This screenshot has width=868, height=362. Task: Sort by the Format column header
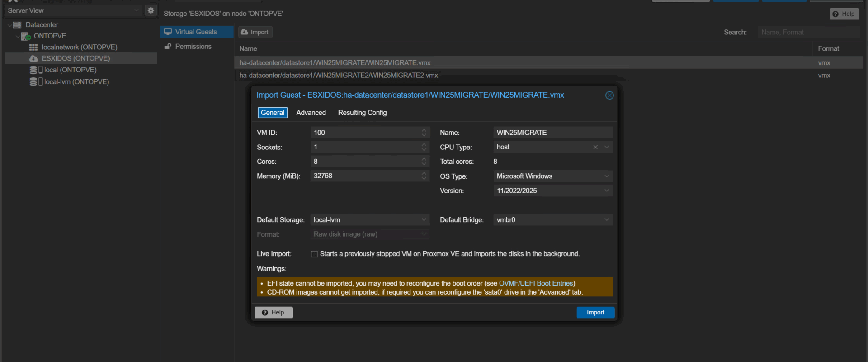828,48
